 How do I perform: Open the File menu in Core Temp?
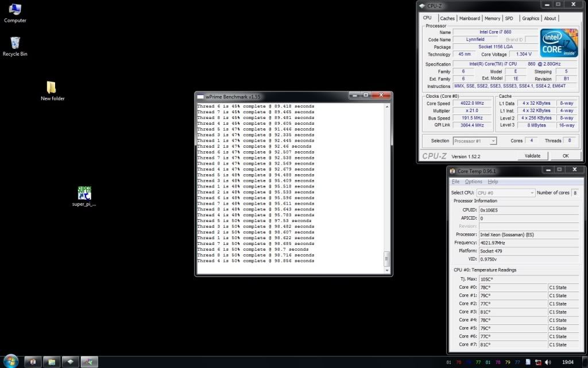[x=455, y=181]
